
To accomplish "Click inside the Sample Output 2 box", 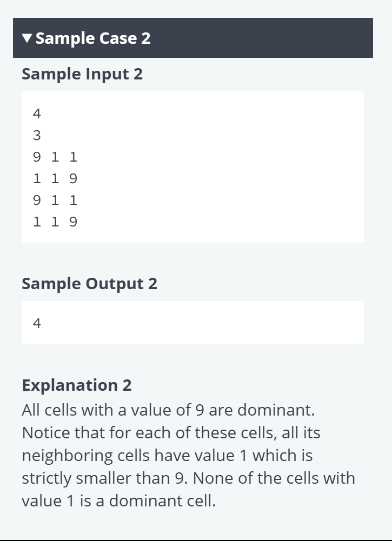I will pyautogui.click(x=193, y=323).
